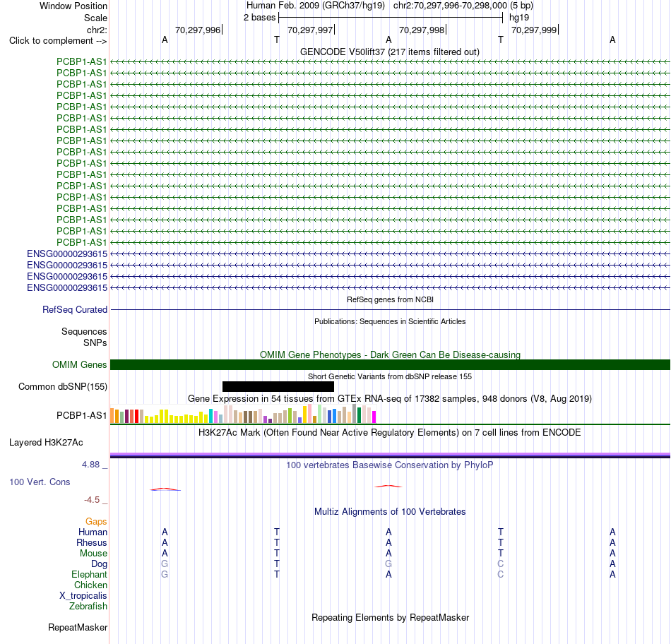Click the 100 Vert. Cons label
Viewport: 671px width, 644px height.
(x=40, y=482)
